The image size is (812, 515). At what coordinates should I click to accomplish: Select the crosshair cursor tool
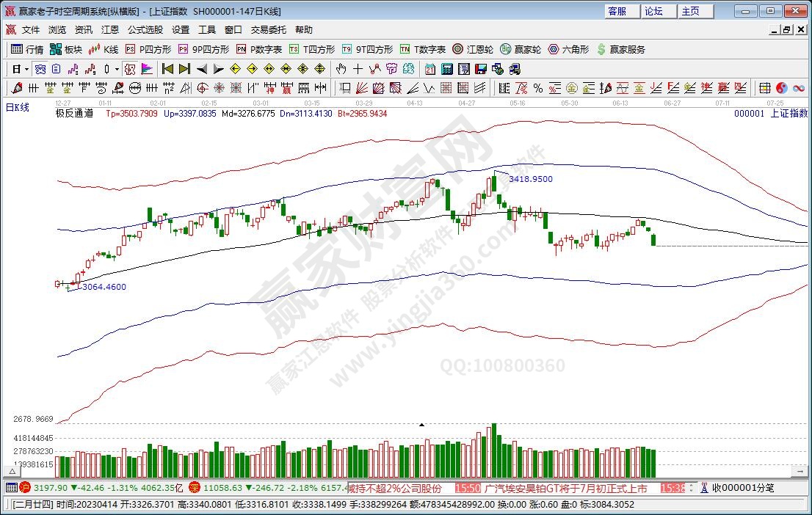pos(358,69)
